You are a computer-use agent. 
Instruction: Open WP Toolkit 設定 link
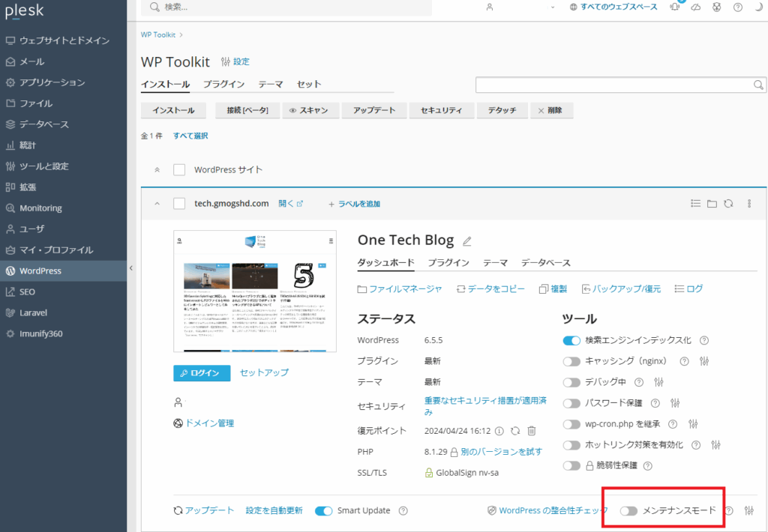pos(235,61)
